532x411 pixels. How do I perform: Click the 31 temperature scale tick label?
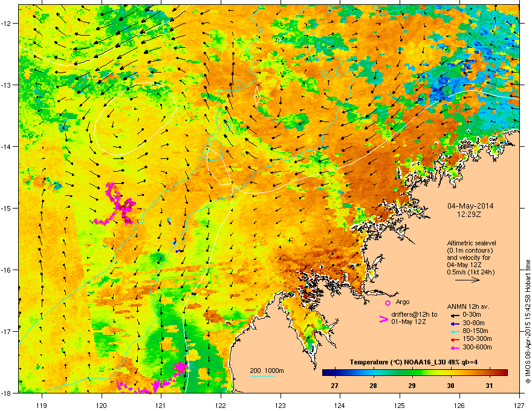click(x=489, y=386)
